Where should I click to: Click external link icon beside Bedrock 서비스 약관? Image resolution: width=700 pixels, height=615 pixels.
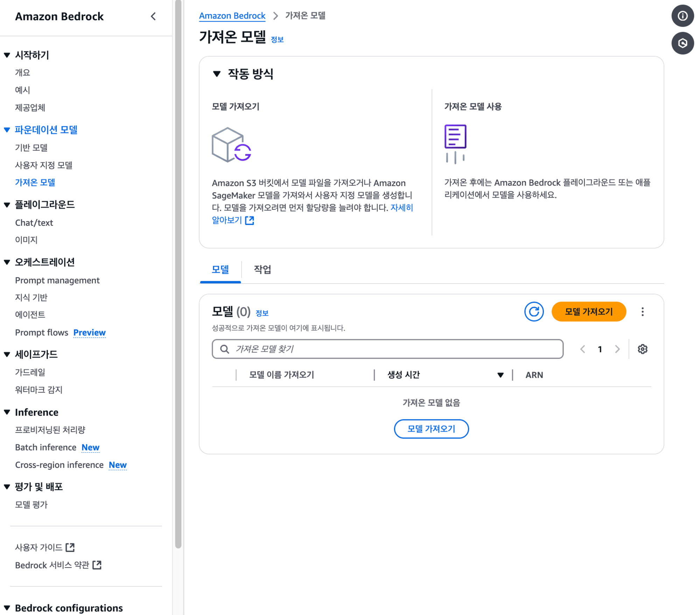click(97, 565)
